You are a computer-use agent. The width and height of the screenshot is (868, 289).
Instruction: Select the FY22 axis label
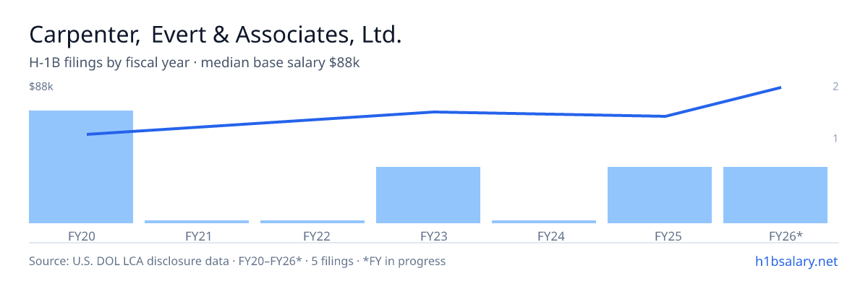(x=312, y=236)
